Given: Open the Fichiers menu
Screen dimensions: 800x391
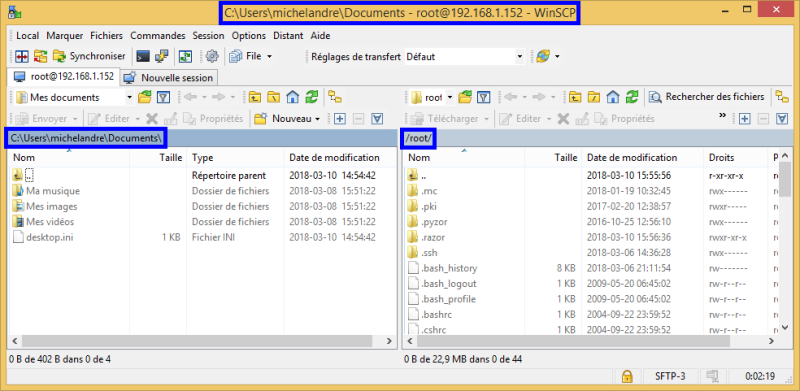Looking at the screenshot, I should click(107, 36).
